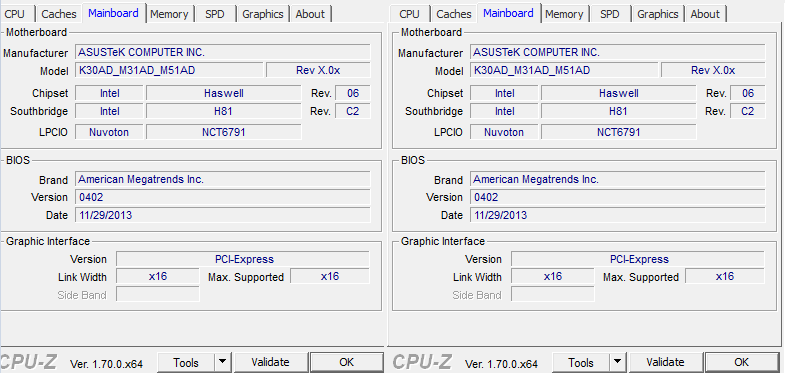Screen dimensions: 785x373
Task: Click empty Side Band field in right window
Action: point(553,294)
